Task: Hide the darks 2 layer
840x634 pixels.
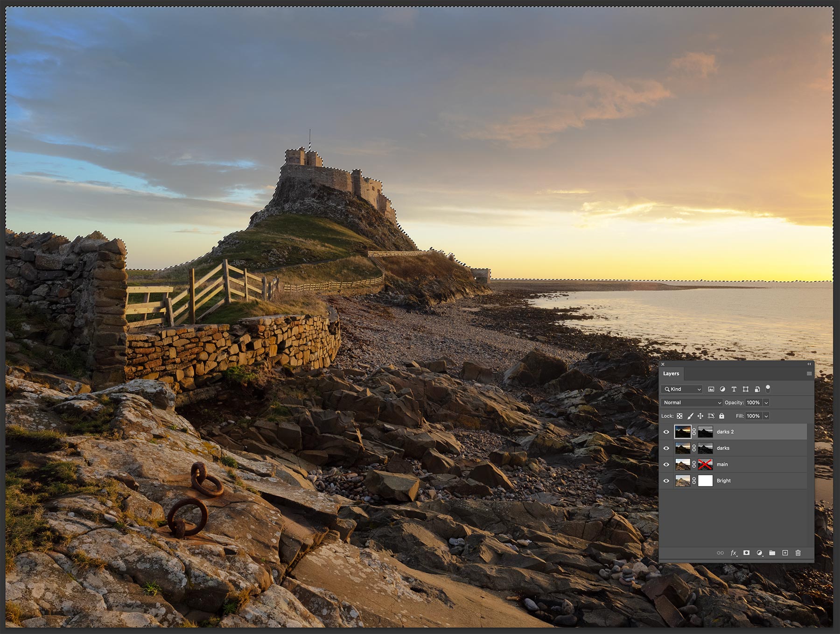Action: (666, 432)
